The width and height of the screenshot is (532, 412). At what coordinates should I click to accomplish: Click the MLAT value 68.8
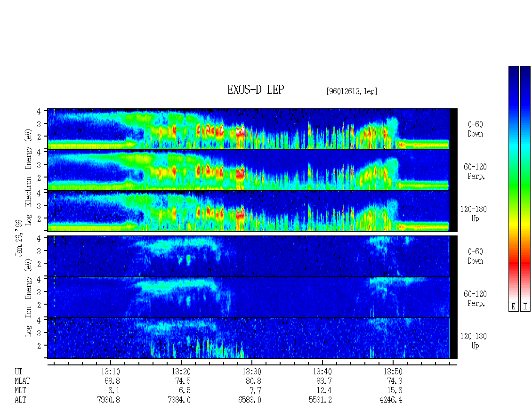(112, 381)
